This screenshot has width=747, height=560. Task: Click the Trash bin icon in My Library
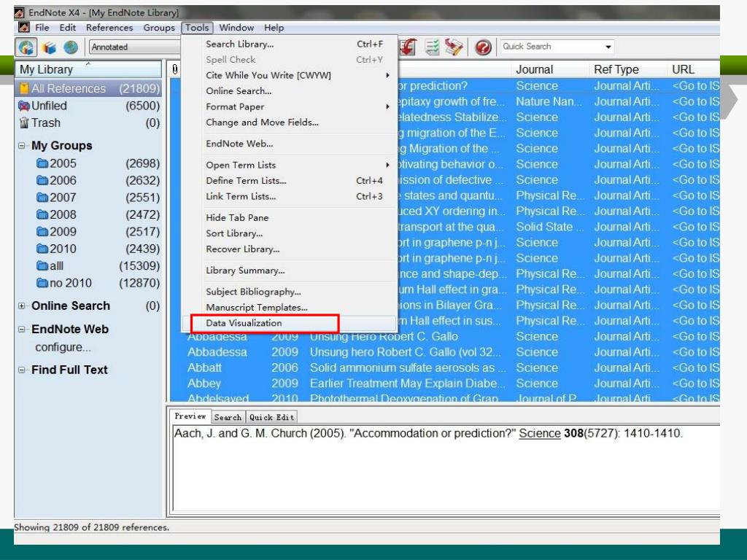tap(24, 122)
